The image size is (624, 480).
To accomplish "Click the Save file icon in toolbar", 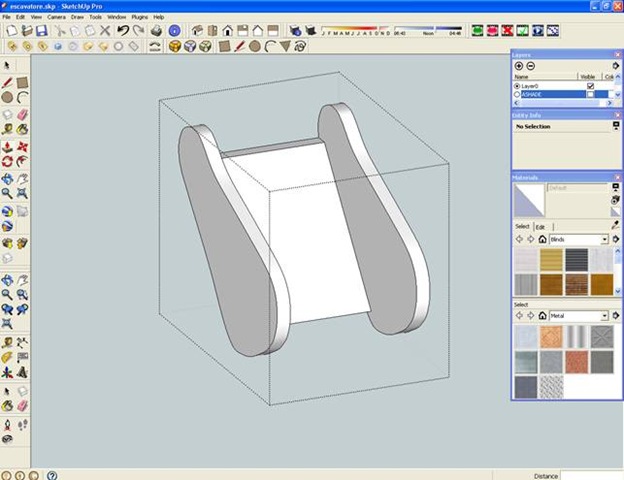I will coord(39,31).
